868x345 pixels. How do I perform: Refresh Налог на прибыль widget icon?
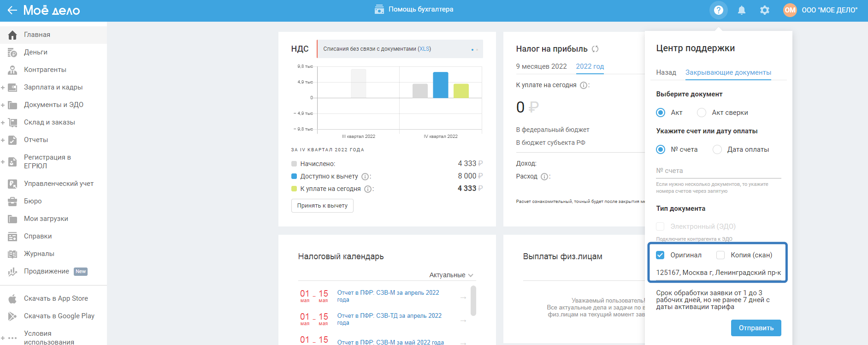[x=595, y=49]
